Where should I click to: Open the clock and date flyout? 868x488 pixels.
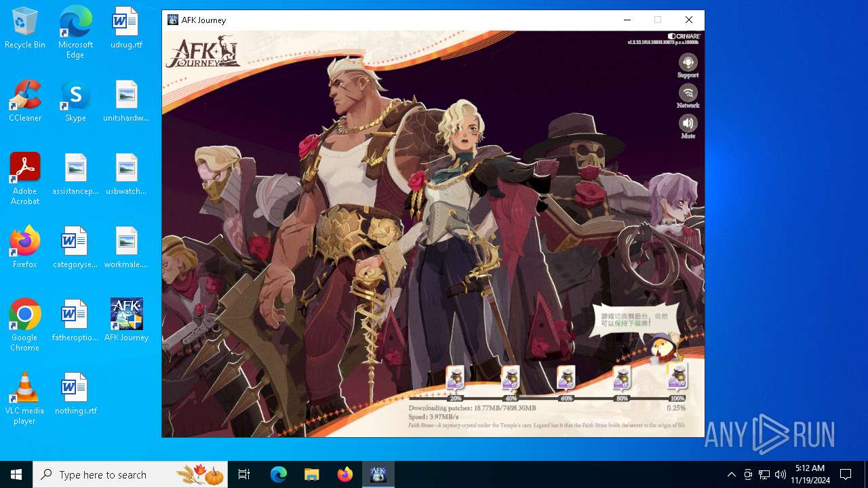[x=810, y=474]
